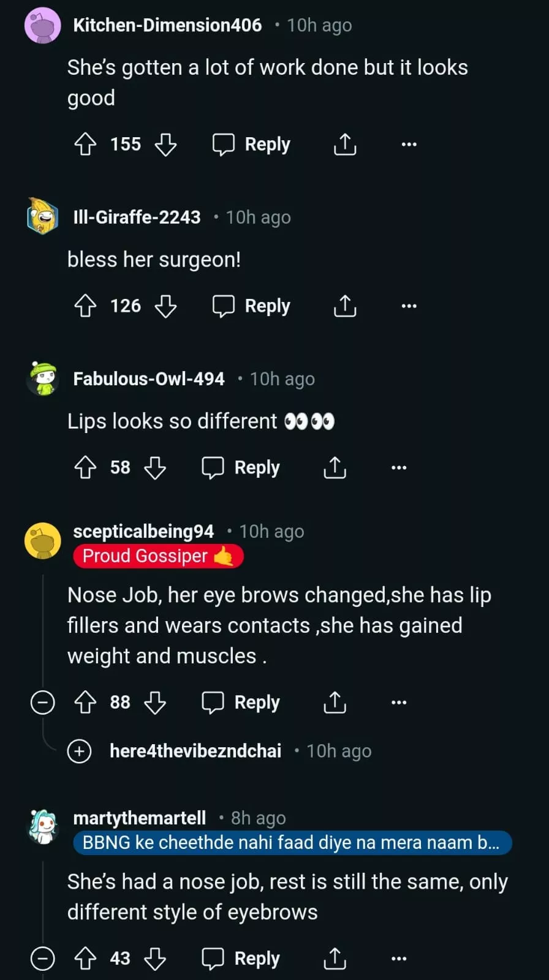Upvote scepticalbeing94's comment with 88 votes
The width and height of the screenshot is (549, 980).
[x=85, y=703]
